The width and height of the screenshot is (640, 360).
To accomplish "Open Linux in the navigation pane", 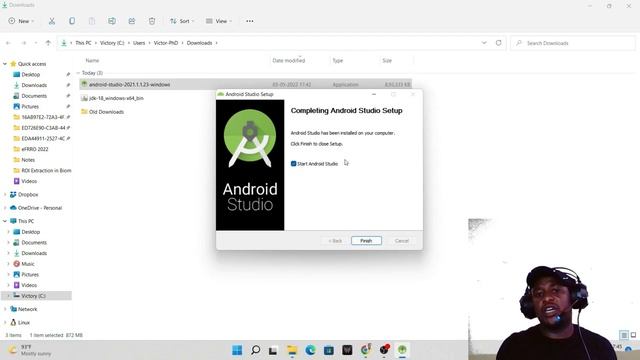I will [24, 322].
